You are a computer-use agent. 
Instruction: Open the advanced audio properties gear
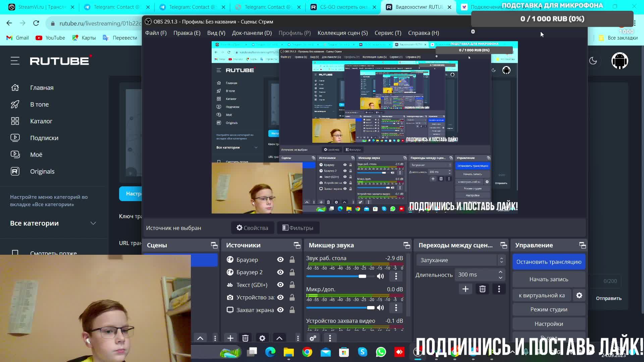pos(313,338)
